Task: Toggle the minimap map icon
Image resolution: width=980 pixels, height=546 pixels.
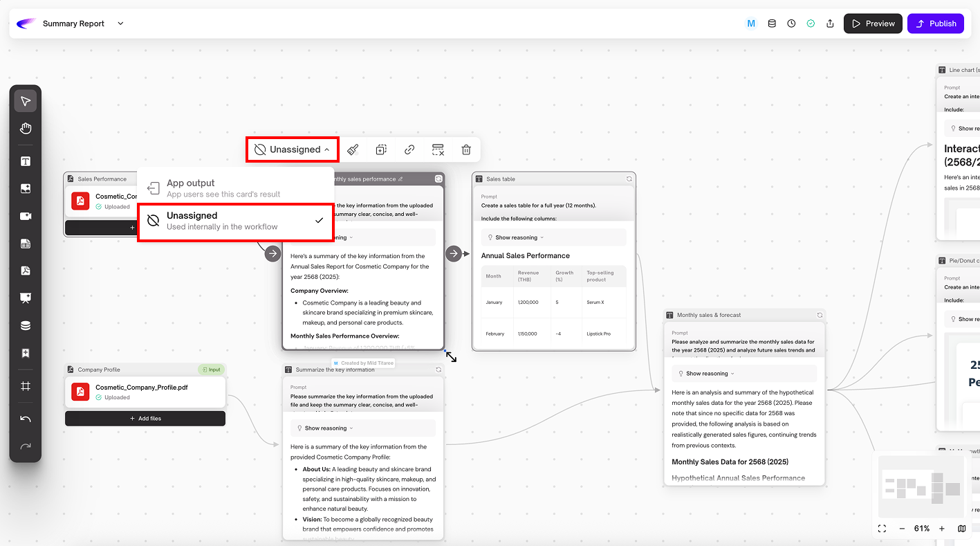Action: (x=962, y=529)
